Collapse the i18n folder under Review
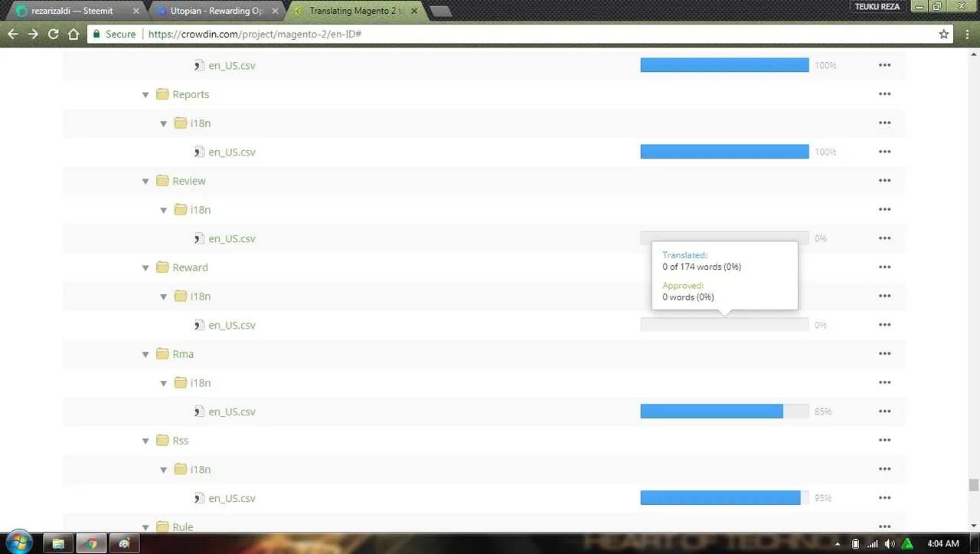Viewport: 980px width, 554px height. click(x=164, y=210)
